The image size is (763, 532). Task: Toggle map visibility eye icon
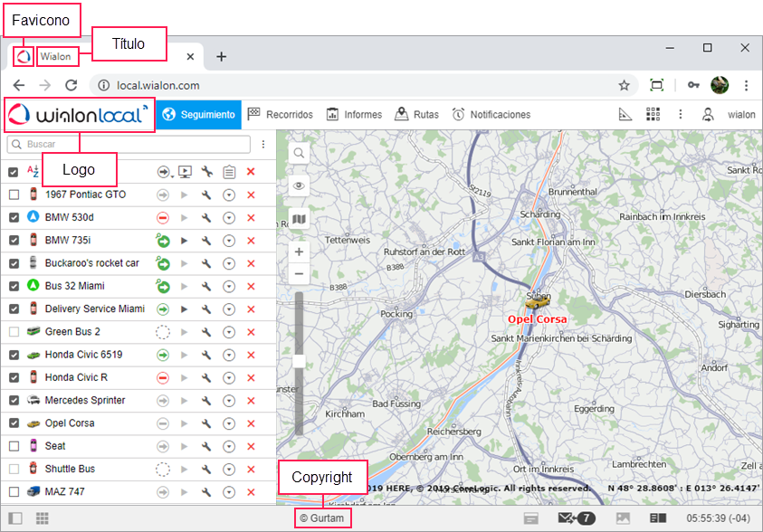[299, 186]
